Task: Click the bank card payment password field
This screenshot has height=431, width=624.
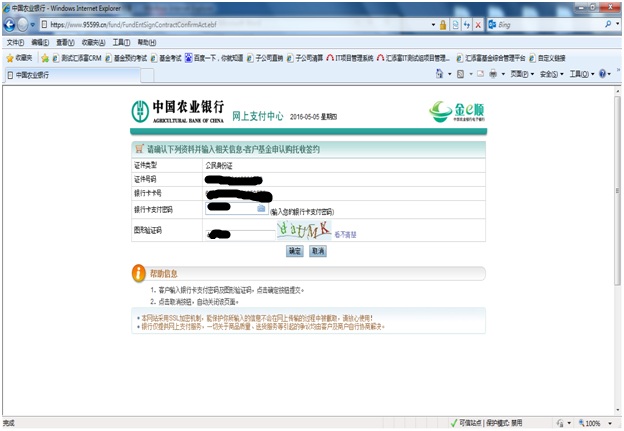Action: coord(230,209)
